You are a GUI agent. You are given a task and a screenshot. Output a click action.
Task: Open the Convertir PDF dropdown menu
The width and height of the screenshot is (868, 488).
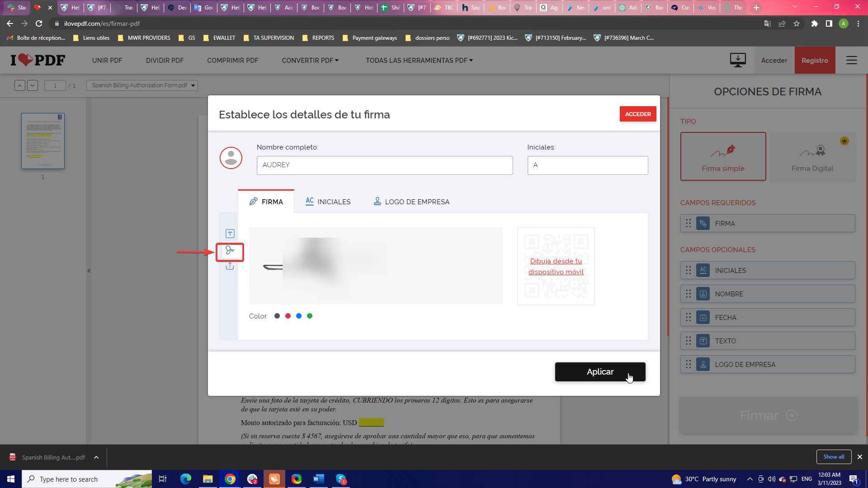pyautogui.click(x=310, y=61)
